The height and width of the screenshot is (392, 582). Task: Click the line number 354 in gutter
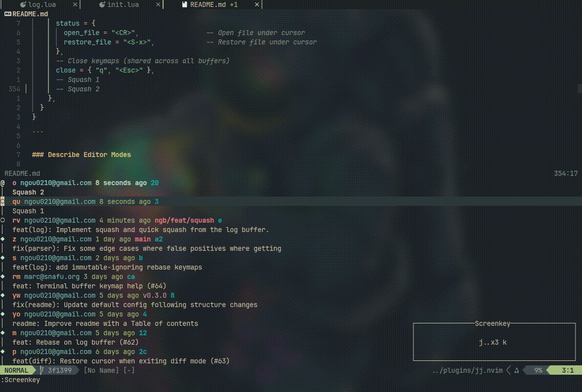(14, 89)
